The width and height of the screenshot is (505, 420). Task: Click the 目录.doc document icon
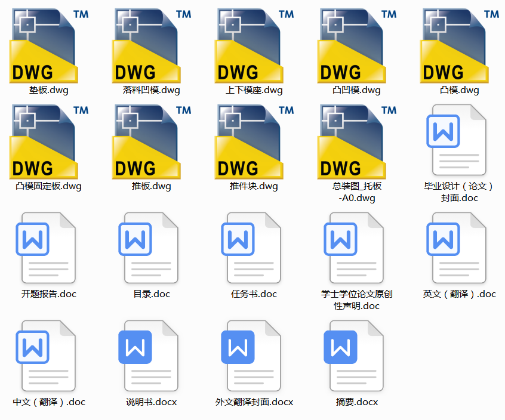click(149, 248)
